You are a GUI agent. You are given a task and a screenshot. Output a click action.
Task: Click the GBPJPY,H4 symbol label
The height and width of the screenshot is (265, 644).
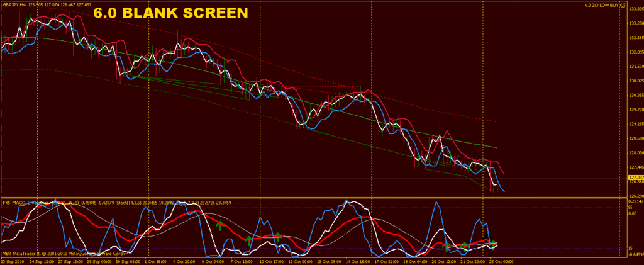(14, 4)
